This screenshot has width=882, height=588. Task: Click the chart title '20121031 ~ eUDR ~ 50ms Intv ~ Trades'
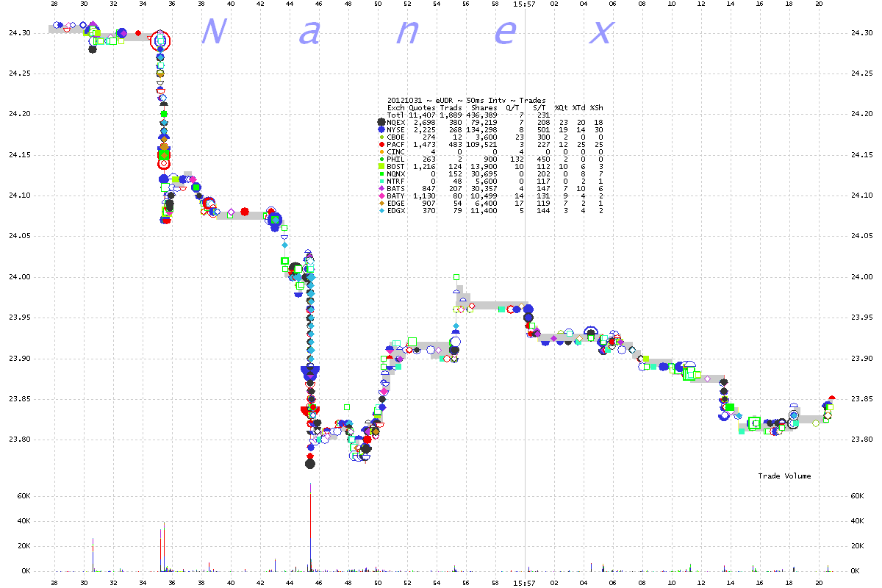pos(467,100)
